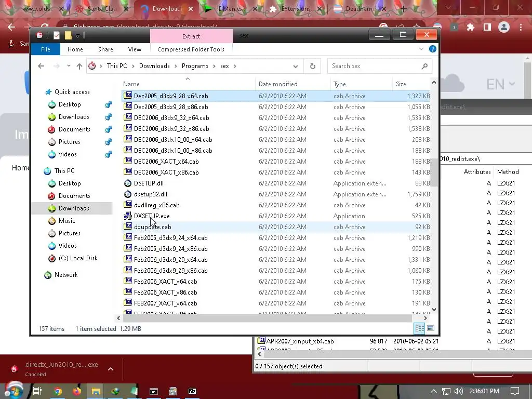Click This PC in the address breadcrumb

(x=117, y=66)
